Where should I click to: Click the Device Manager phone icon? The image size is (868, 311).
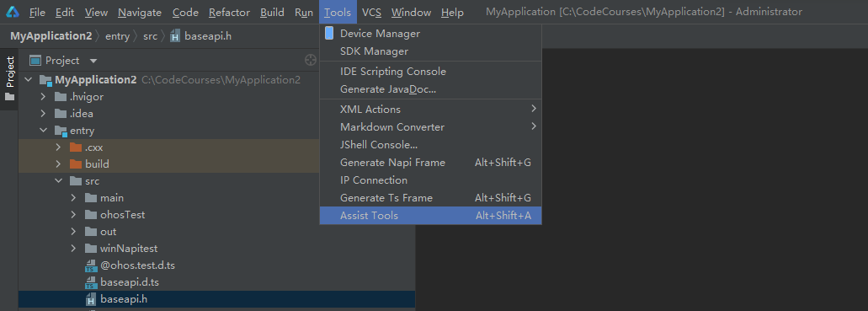(329, 33)
